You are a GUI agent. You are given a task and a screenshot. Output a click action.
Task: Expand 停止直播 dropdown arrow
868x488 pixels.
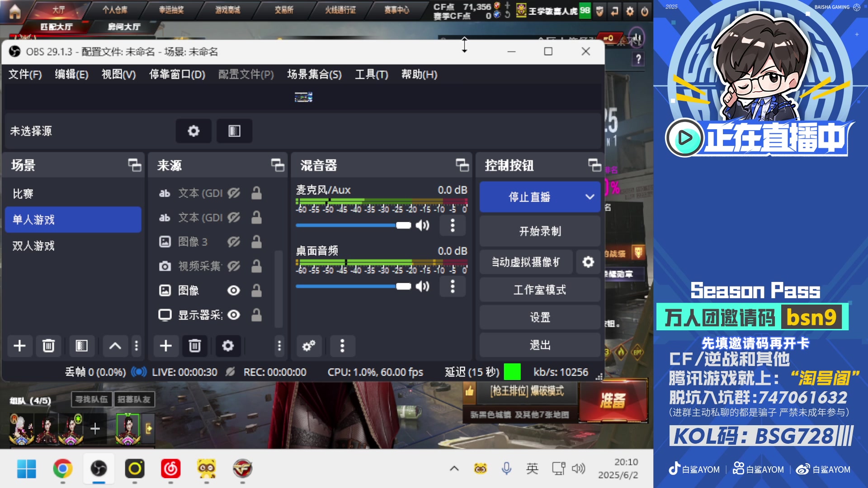coord(590,197)
